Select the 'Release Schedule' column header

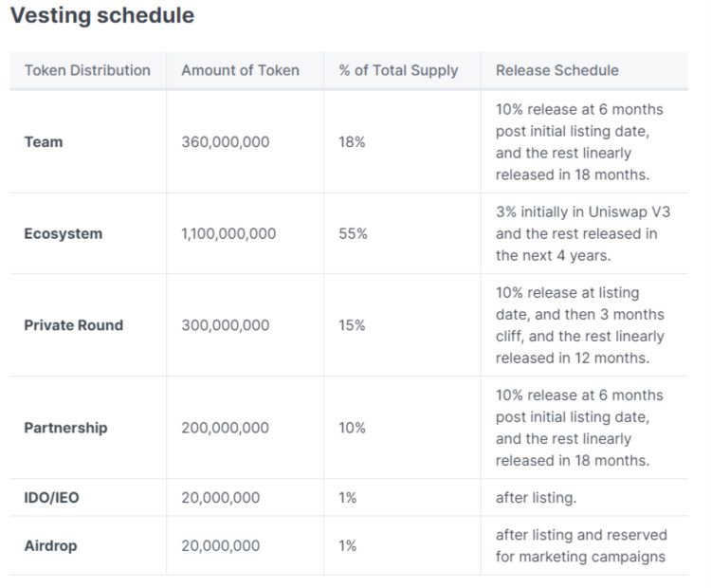click(556, 70)
